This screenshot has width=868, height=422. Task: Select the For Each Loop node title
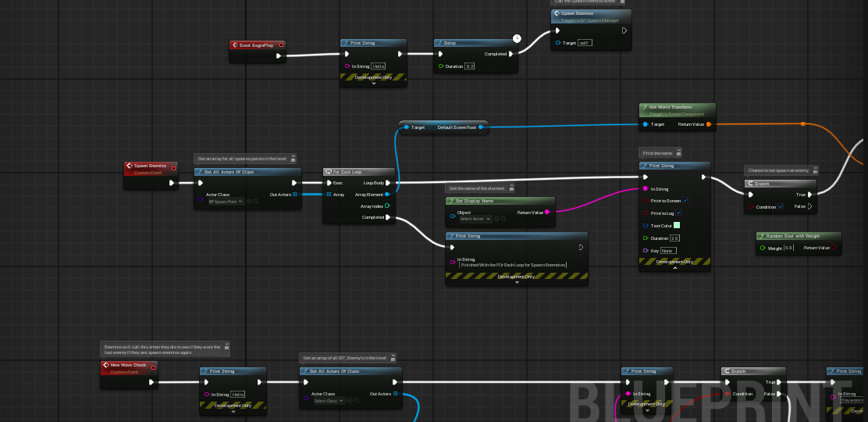(x=347, y=173)
